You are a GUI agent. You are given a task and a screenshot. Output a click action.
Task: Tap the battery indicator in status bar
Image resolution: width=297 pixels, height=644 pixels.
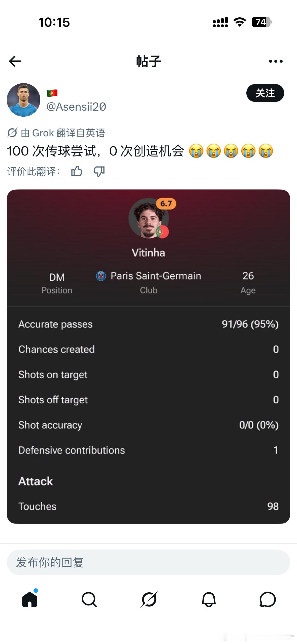(x=262, y=22)
